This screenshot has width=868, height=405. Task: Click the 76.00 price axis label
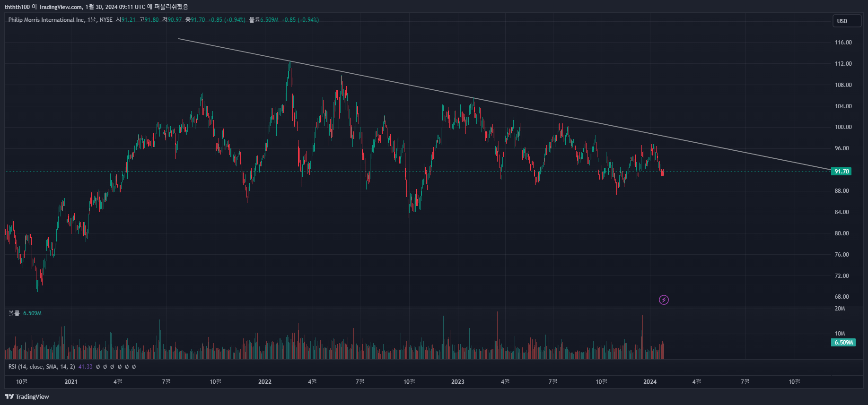pyautogui.click(x=842, y=255)
